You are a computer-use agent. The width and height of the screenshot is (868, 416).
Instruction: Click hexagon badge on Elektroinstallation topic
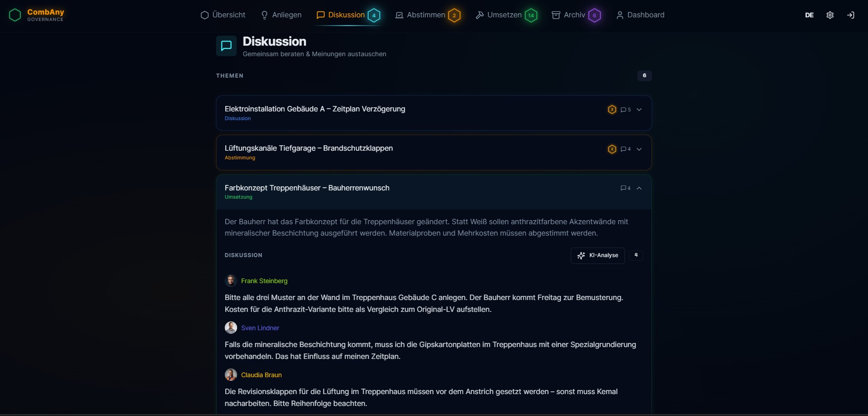click(612, 110)
